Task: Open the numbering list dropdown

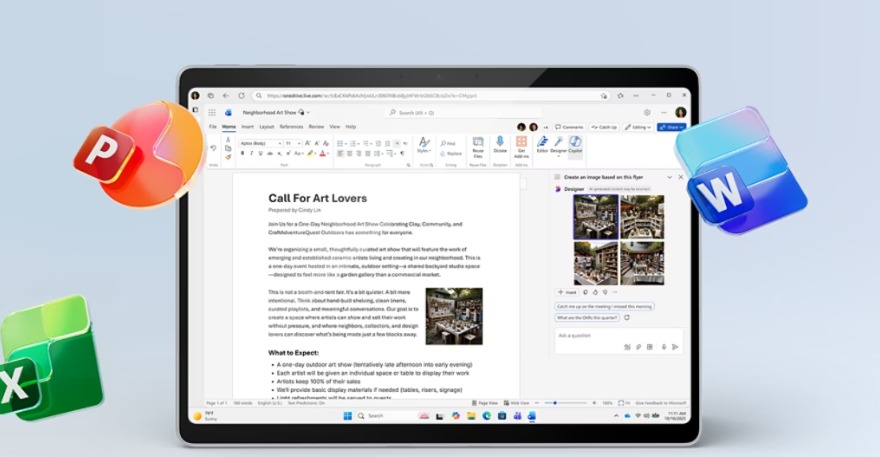Action: pos(359,143)
